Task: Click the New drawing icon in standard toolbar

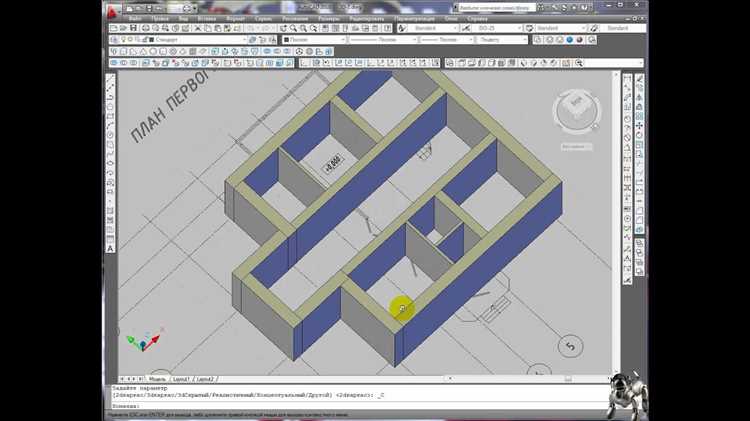Action: click(x=113, y=28)
